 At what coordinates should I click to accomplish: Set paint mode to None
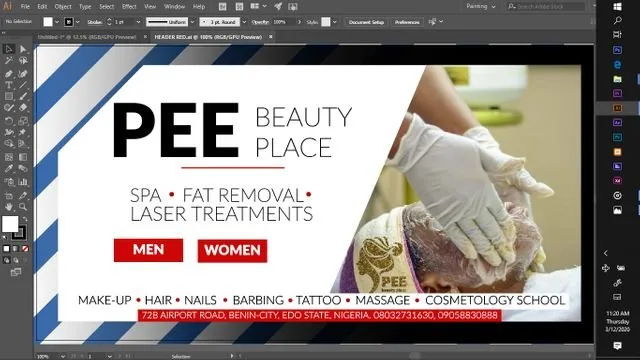coord(25,249)
